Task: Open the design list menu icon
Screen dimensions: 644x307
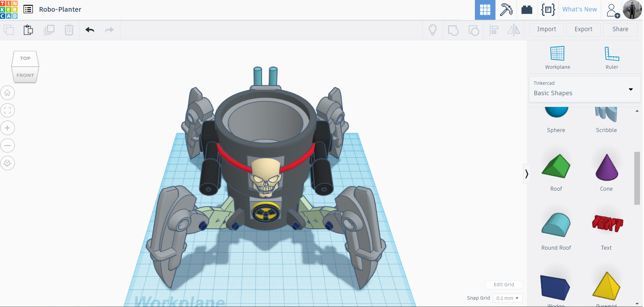Action: tap(28, 9)
